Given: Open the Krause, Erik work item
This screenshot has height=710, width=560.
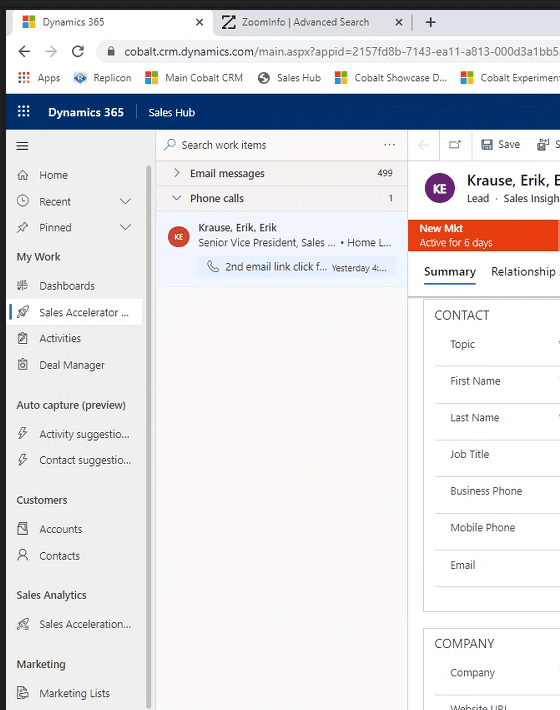Looking at the screenshot, I should tap(282, 248).
